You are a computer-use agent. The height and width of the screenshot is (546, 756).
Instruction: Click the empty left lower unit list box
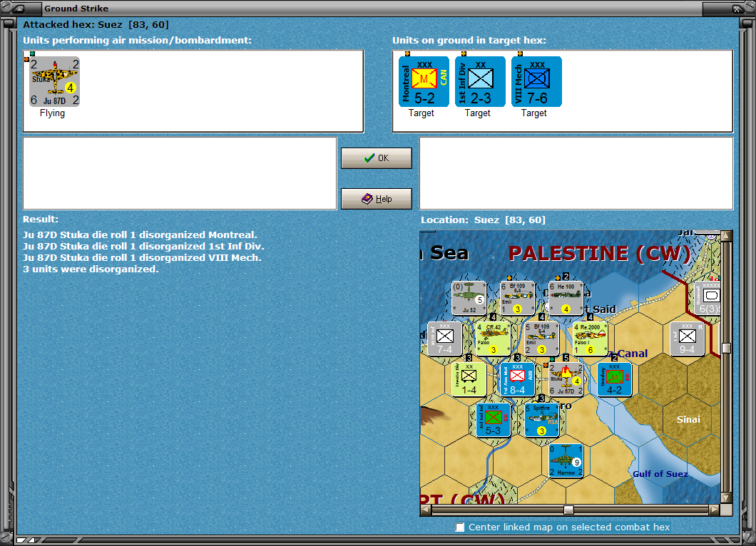point(180,173)
